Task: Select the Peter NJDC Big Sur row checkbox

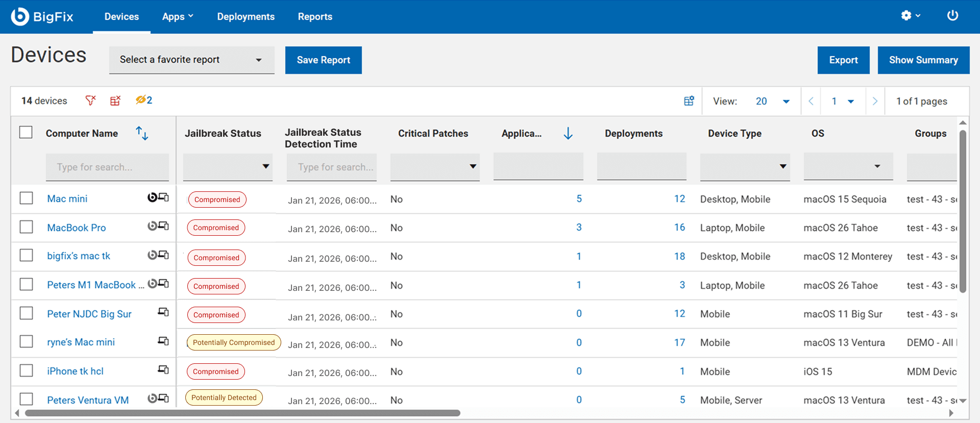Action: click(26, 313)
